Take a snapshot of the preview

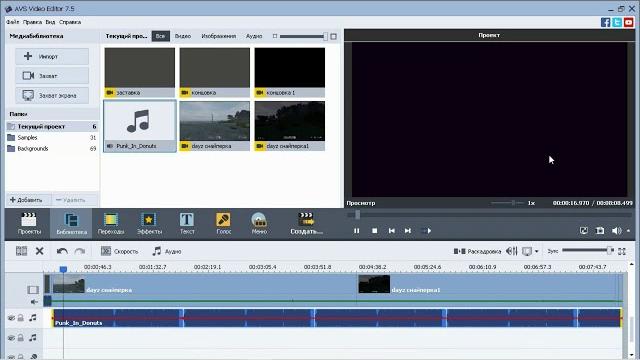point(600,231)
